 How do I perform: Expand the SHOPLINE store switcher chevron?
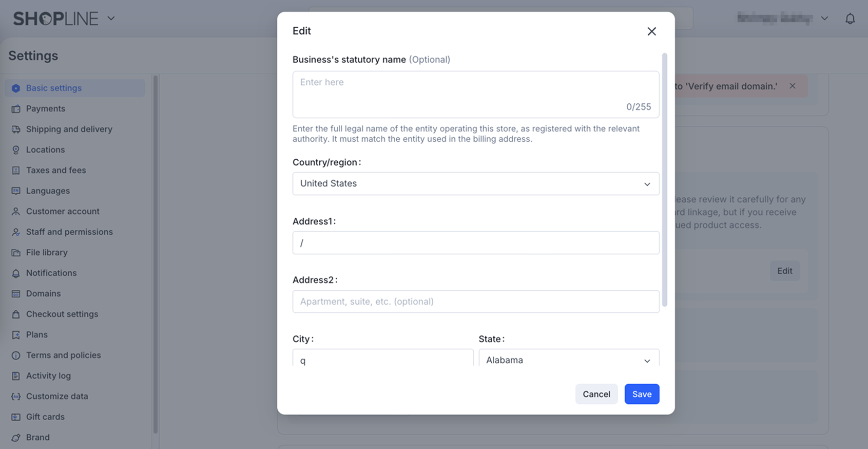coord(111,18)
